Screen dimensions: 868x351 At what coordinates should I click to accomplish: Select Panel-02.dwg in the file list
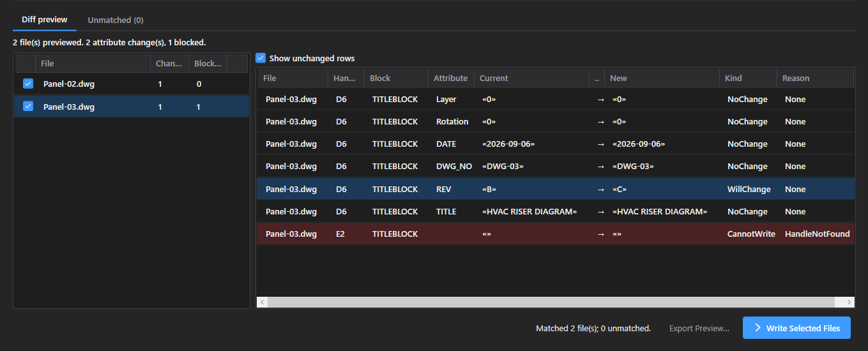coord(132,84)
